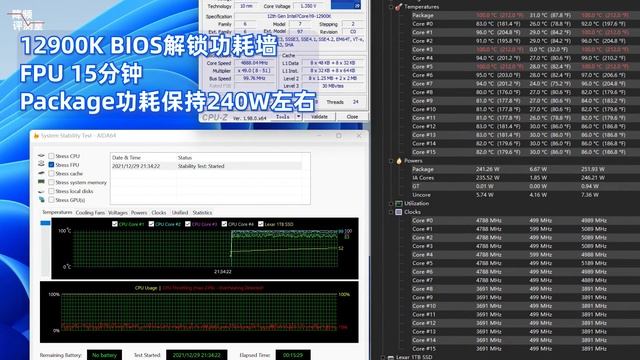The image size is (640, 360).
Task: Enable the Stress GPU(s) checkbox
Action: point(51,200)
